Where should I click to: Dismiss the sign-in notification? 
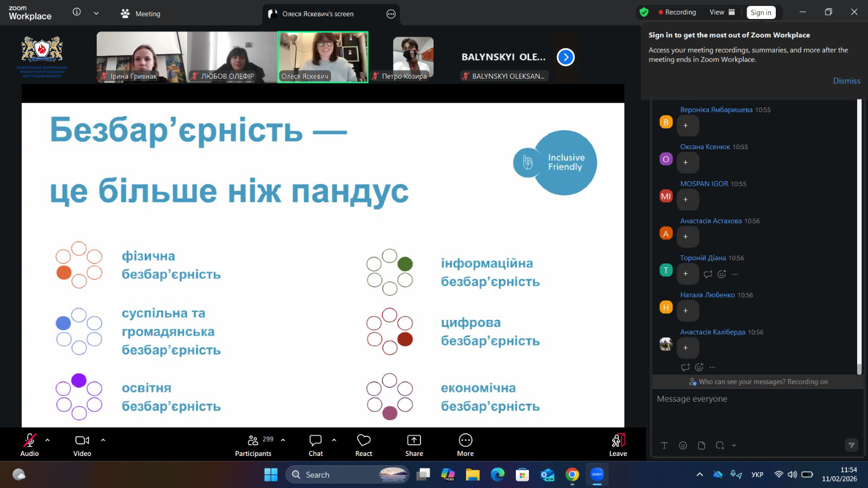point(846,81)
